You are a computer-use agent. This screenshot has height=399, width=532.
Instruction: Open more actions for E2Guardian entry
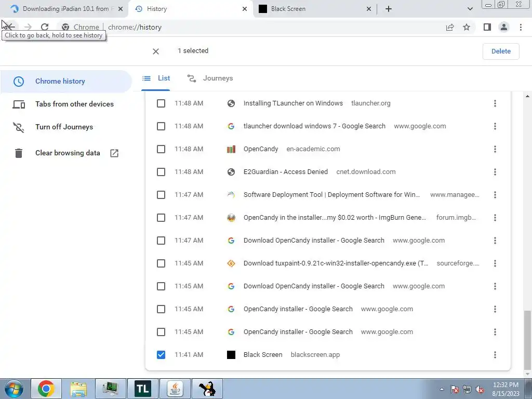pos(495,172)
